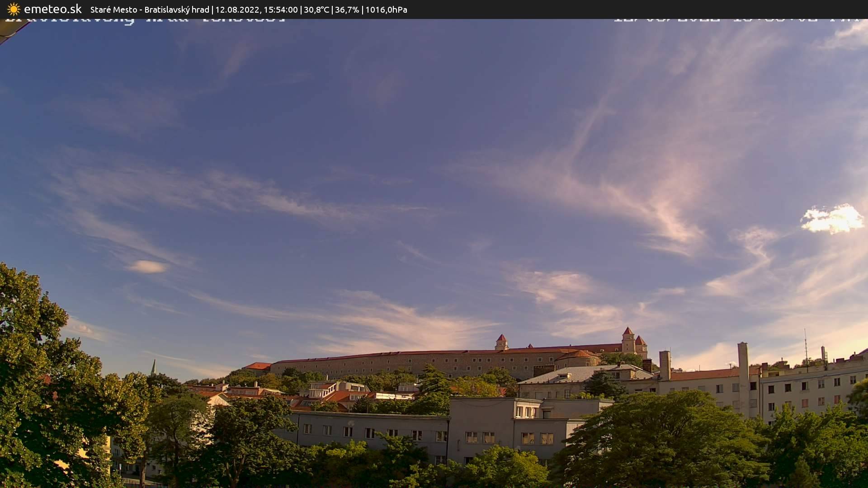868x488 pixels.
Task: Click the temperature reading 30,8°C
Action: 318,9
